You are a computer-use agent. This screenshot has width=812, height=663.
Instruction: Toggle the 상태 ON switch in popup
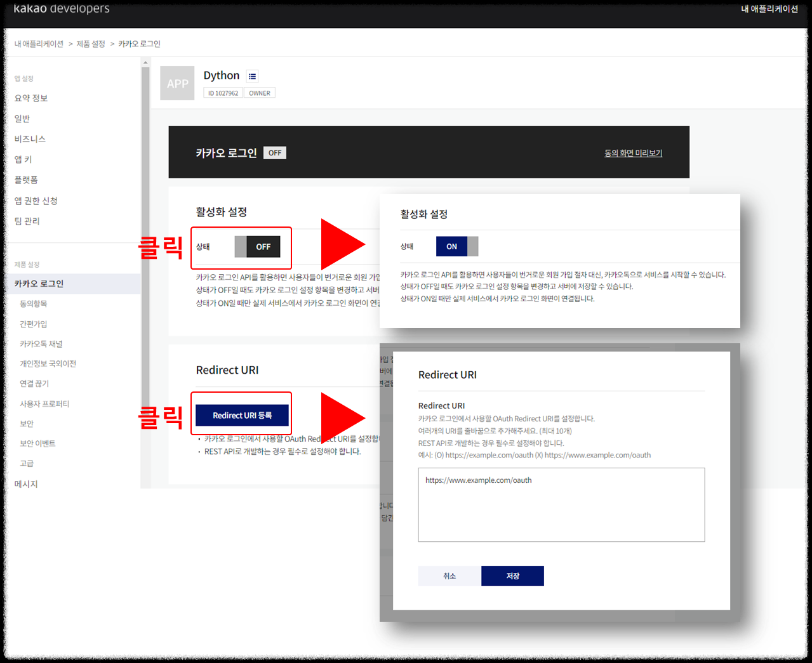pos(457,246)
